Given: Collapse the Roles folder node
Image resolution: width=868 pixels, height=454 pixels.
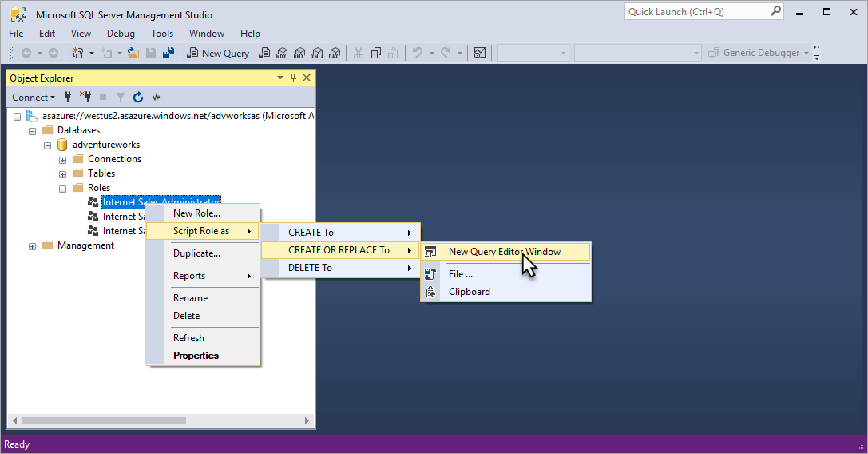Looking at the screenshot, I should 62,189.
